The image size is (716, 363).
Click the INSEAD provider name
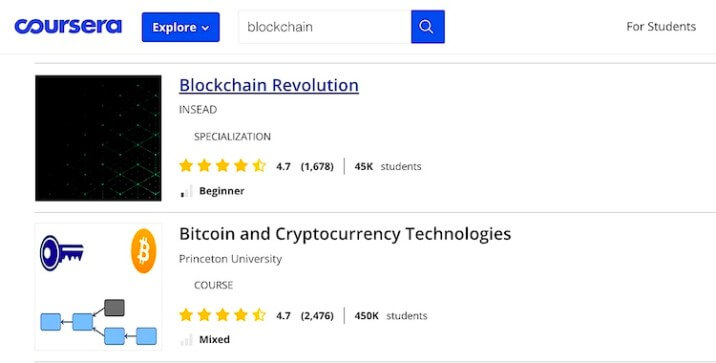pos(198,110)
